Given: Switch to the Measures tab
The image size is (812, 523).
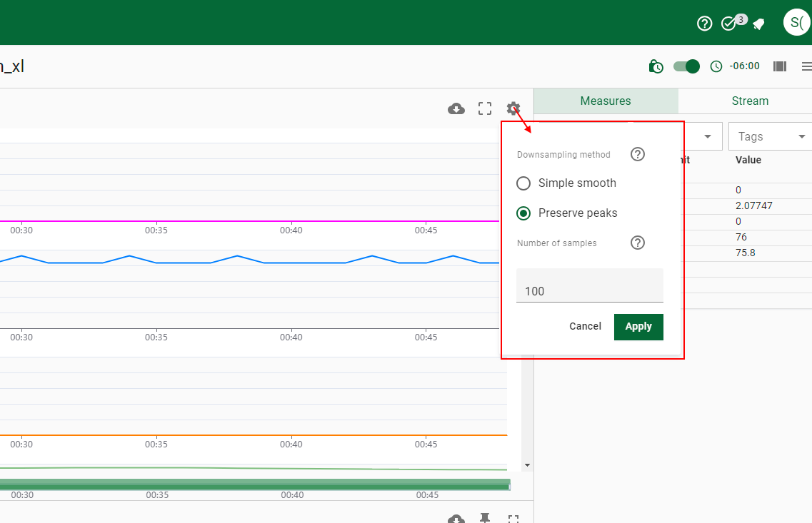Looking at the screenshot, I should (606, 101).
